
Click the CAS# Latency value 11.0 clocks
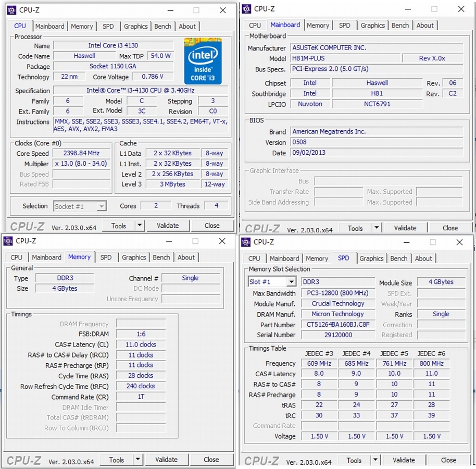point(141,344)
